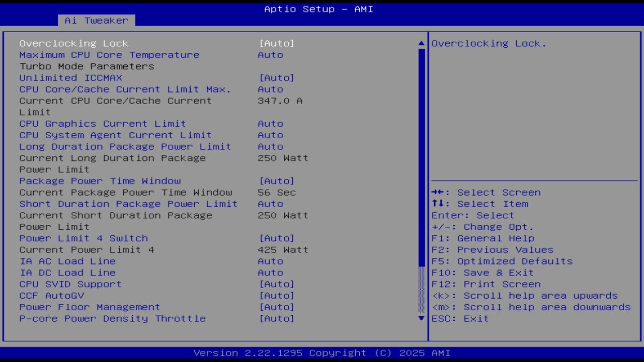Switch to the Ai Tweaker tab

click(96, 20)
